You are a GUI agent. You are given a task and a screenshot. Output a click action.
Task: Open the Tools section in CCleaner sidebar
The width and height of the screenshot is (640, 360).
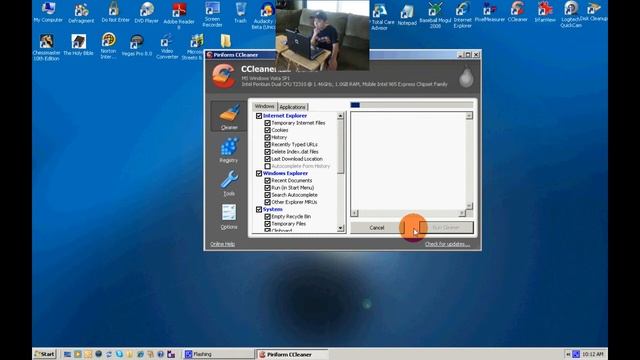click(229, 183)
